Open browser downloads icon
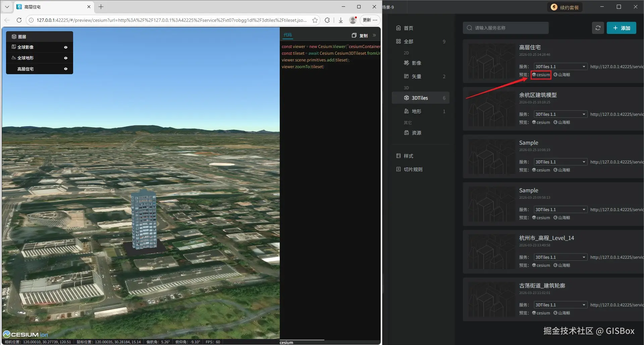Viewport: 644px width, 345px height. 341,20
